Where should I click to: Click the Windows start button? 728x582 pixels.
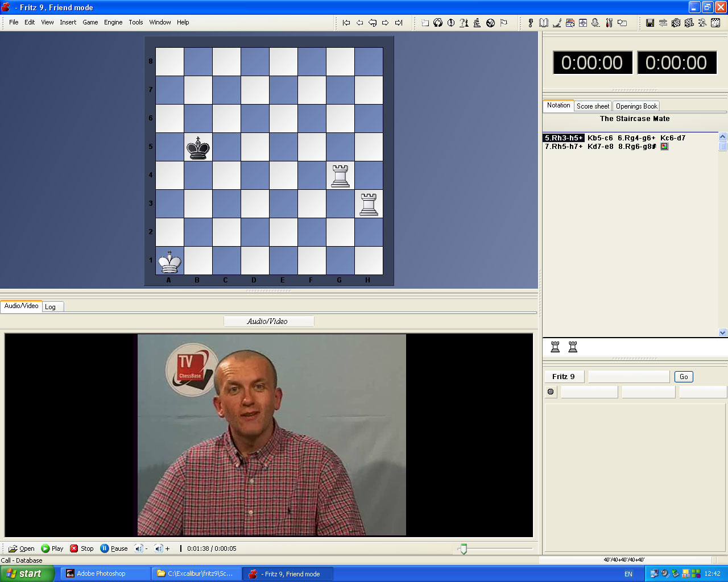click(x=27, y=573)
